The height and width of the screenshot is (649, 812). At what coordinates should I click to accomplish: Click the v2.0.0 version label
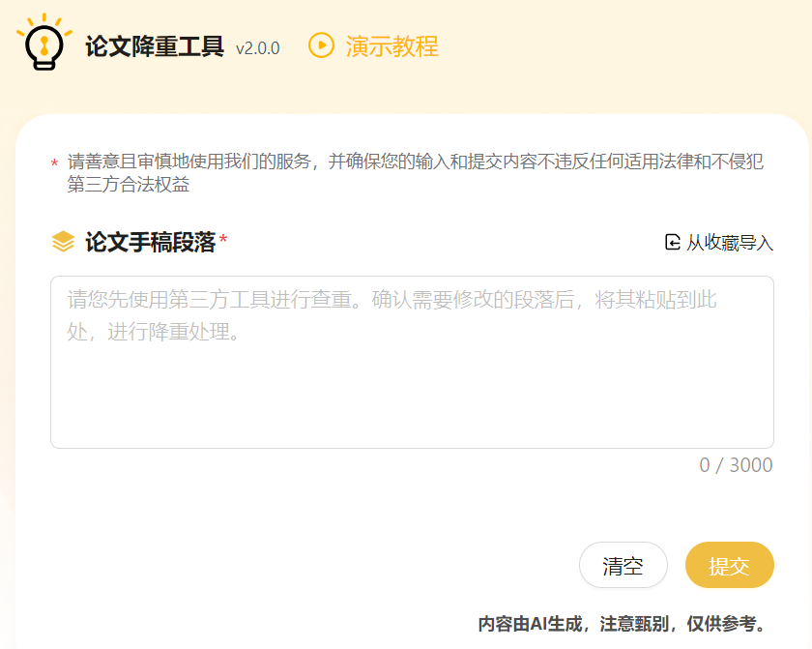click(x=257, y=48)
